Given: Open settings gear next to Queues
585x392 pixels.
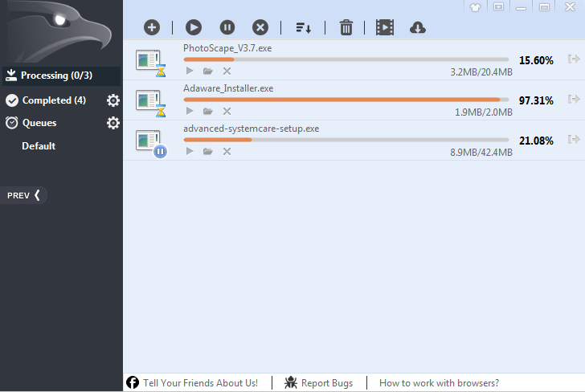Looking at the screenshot, I should [x=113, y=123].
